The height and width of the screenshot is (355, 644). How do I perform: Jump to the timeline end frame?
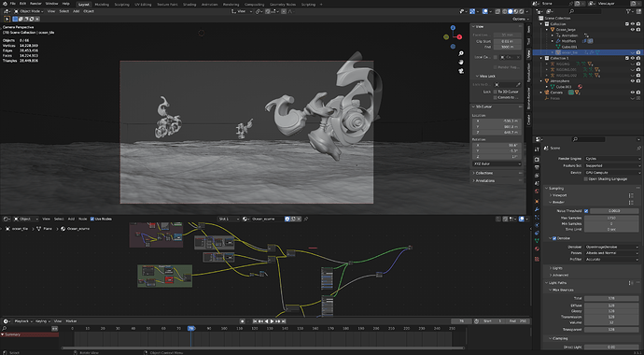[x=284, y=321]
